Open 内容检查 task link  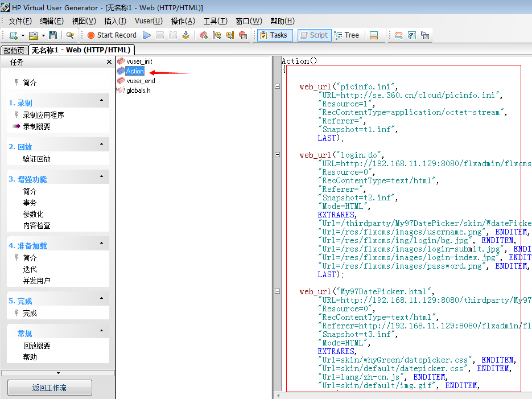tap(36, 225)
